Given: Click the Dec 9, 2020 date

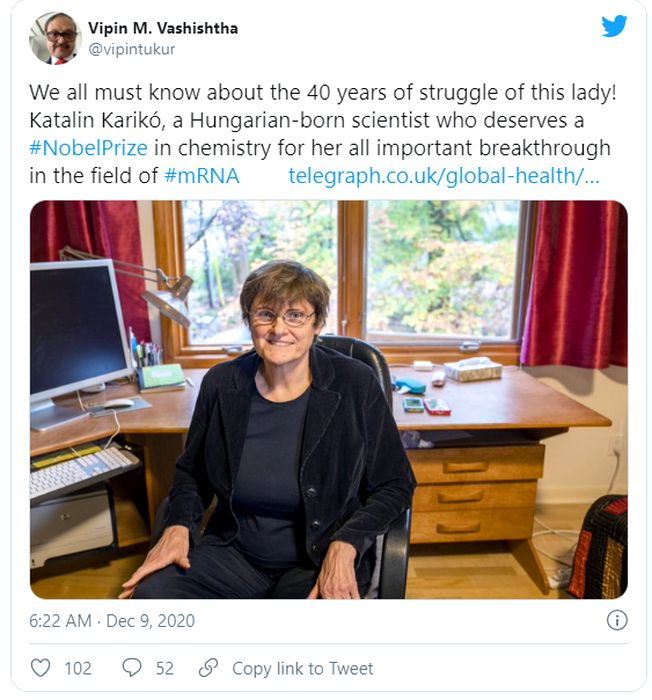Looking at the screenshot, I should click(x=150, y=621).
